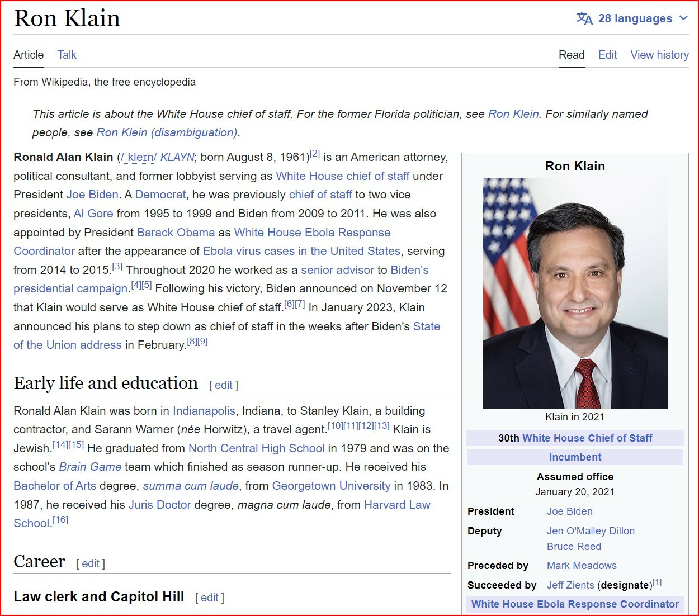Click the KLAYN pronunciation respelling link
The image size is (699, 616).
click(177, 157)
